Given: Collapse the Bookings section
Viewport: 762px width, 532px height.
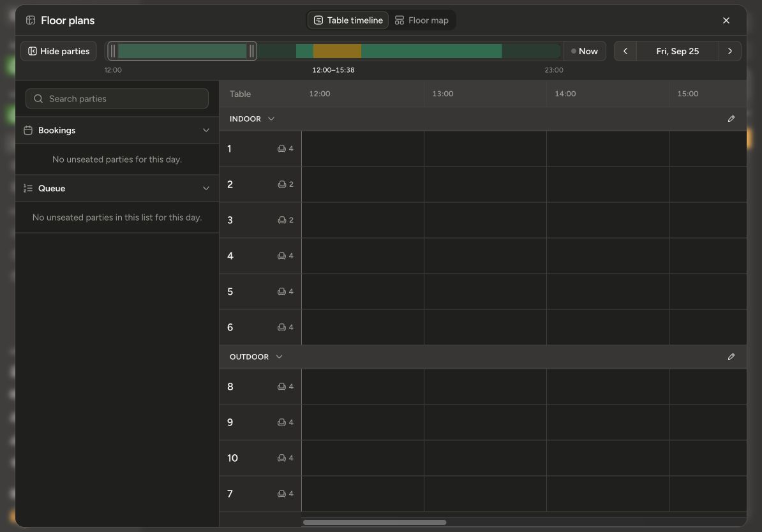Looking at the screenshot, I should (206, 130).
